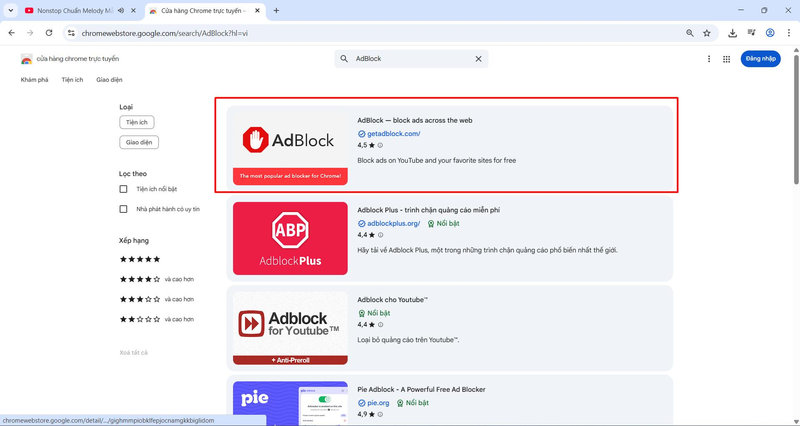
Task: Open a new tab with the plus button
Action: [276, 10]
